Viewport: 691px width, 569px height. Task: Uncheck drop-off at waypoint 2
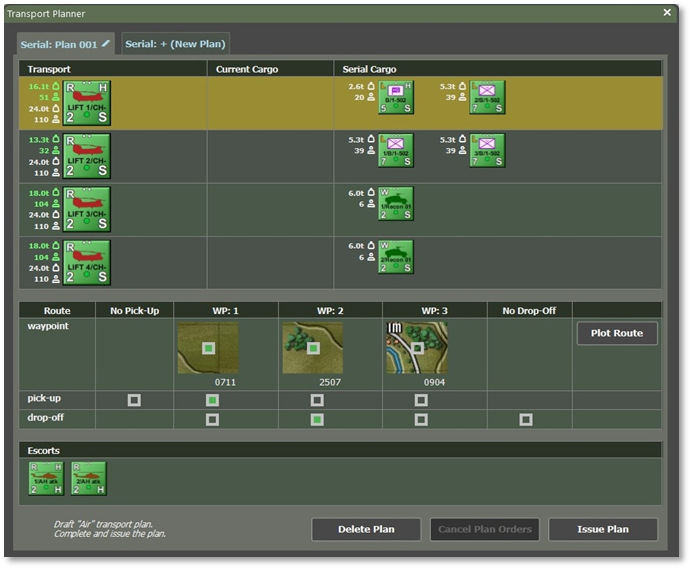(316, 419)
